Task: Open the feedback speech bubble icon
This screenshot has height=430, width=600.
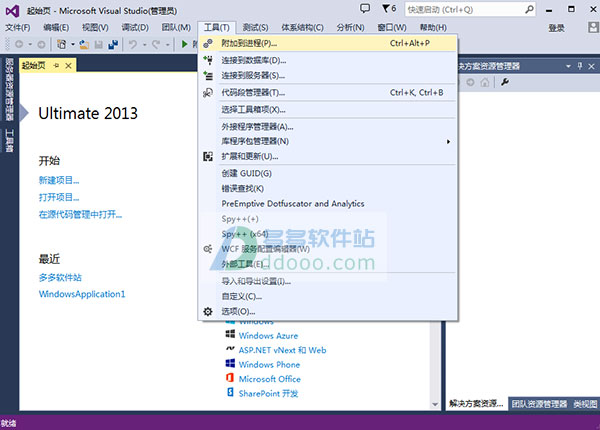Action: [x=365, y=8]
